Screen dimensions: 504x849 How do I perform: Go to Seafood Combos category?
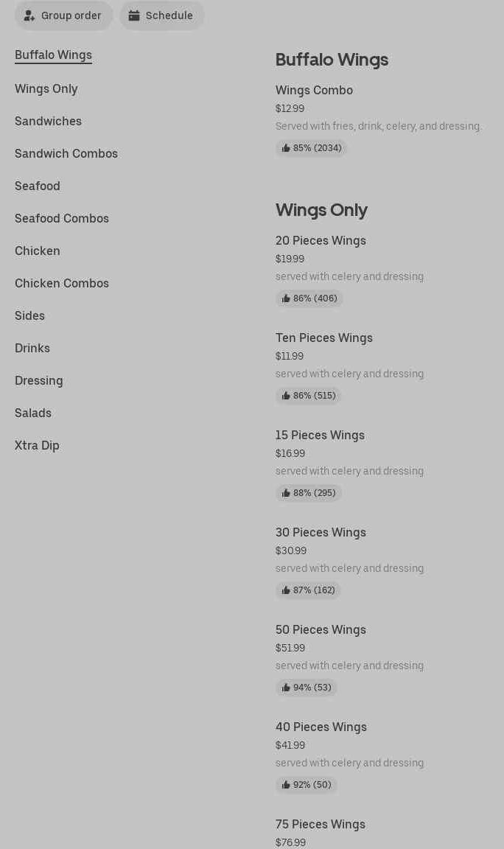point(62,218)
